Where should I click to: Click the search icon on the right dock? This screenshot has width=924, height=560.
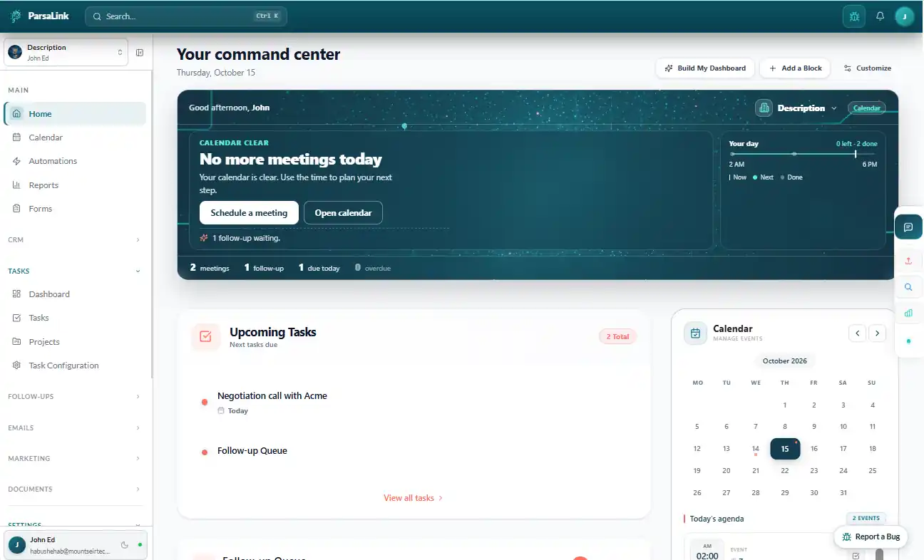point(908,287)
